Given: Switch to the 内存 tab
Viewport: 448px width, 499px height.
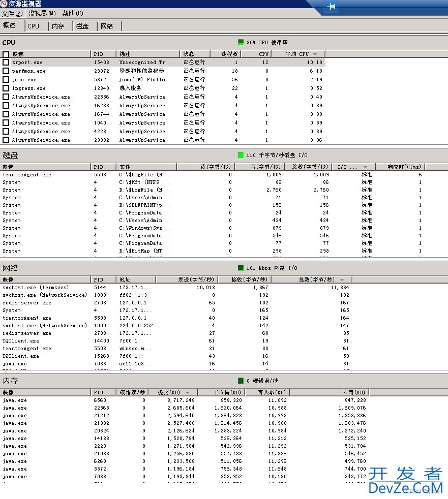Looking at the screenshot, I should click(x=61, y=26).
